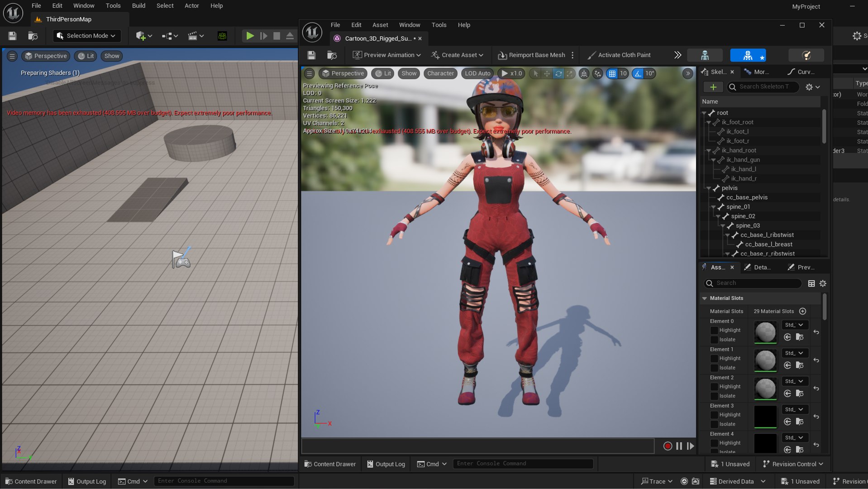Browse to asset in Content Browser (mesh editor)

point(332,55)
